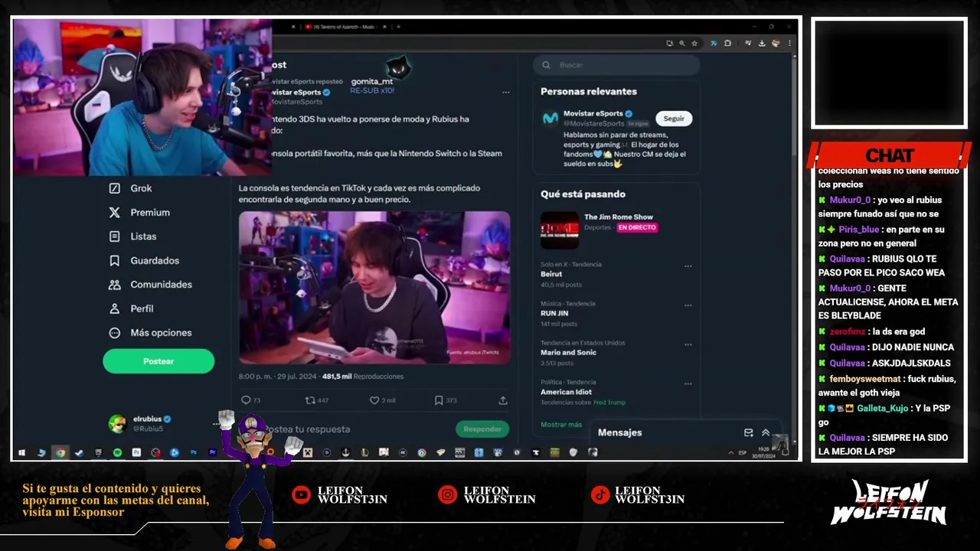
Task: Go to Perfil in the sidebar
Action: (131, 308)
